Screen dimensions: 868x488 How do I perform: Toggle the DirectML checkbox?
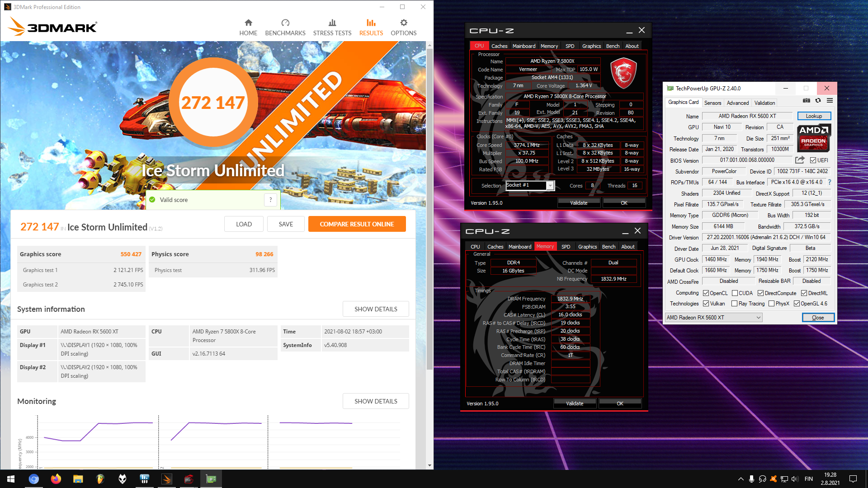[804, 293]
